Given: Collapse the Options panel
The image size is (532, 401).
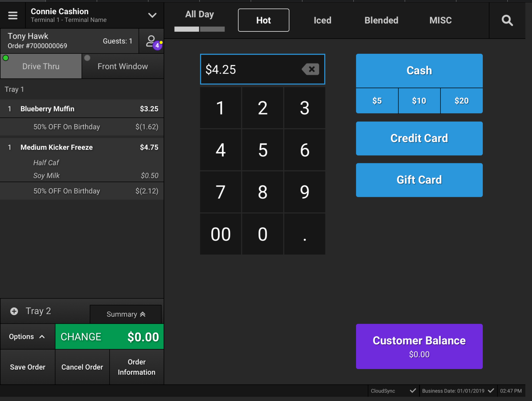Looking at the screenshot, I should click(27, 336).
